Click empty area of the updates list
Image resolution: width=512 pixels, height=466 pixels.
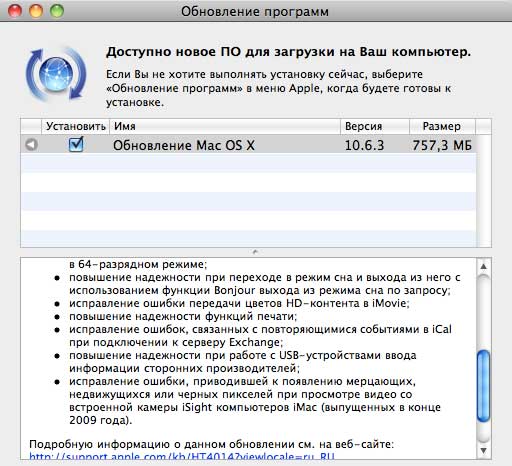click(248, 200)
